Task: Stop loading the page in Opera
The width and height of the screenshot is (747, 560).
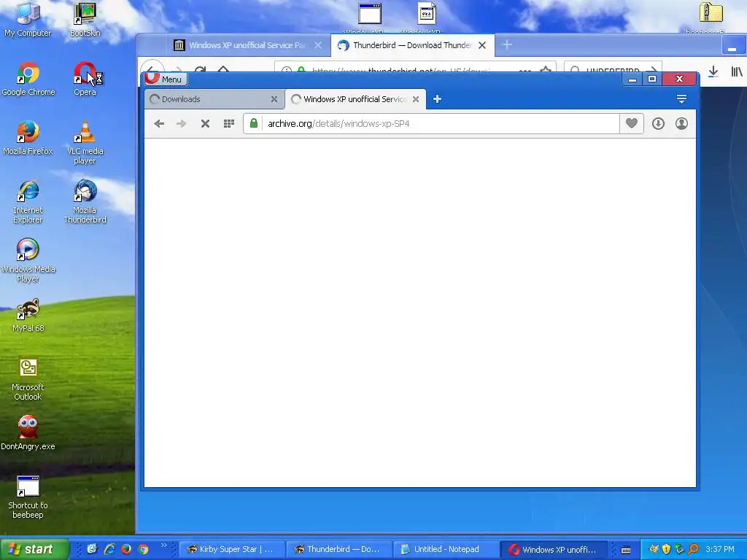Action: click(205, 124)
